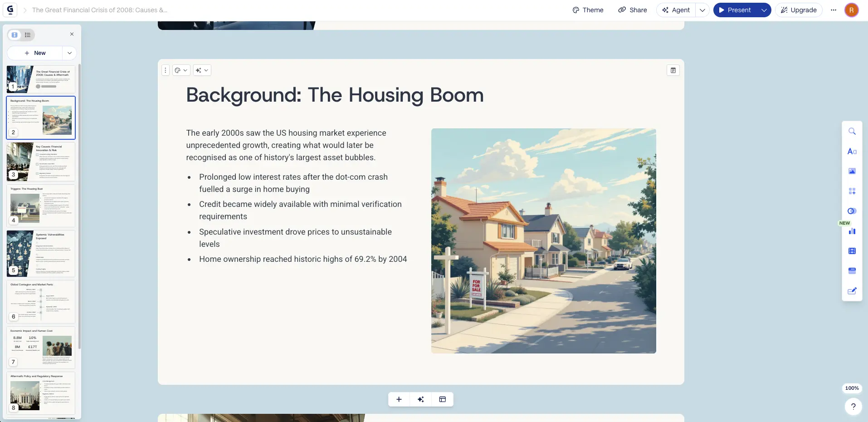Open video and media insert tool
Screen dimensions: 868x422
852,251
